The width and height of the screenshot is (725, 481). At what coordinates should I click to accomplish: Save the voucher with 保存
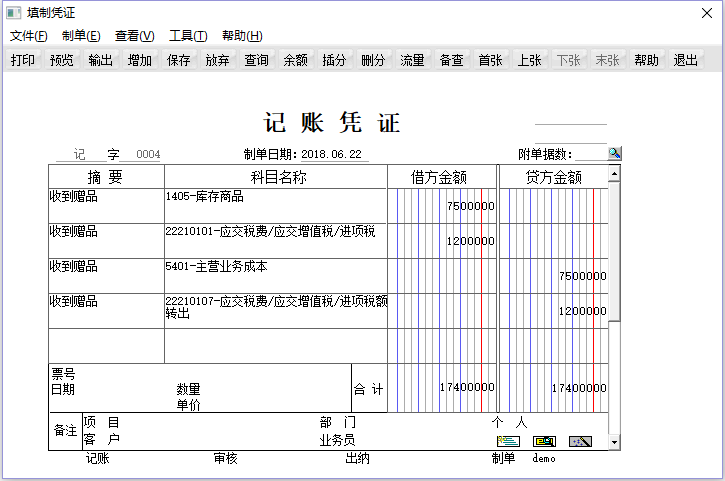click(x=178, y=60)
